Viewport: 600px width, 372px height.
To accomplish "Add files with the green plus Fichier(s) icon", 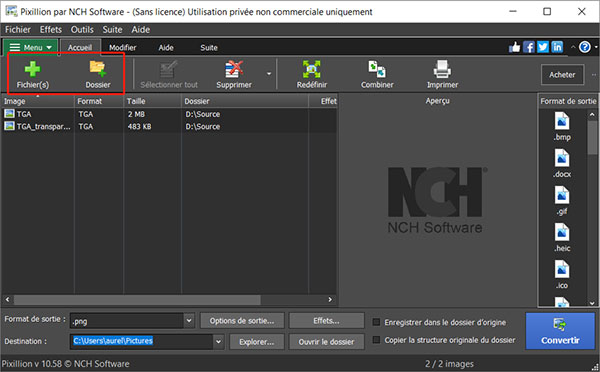I will (33, 69).
